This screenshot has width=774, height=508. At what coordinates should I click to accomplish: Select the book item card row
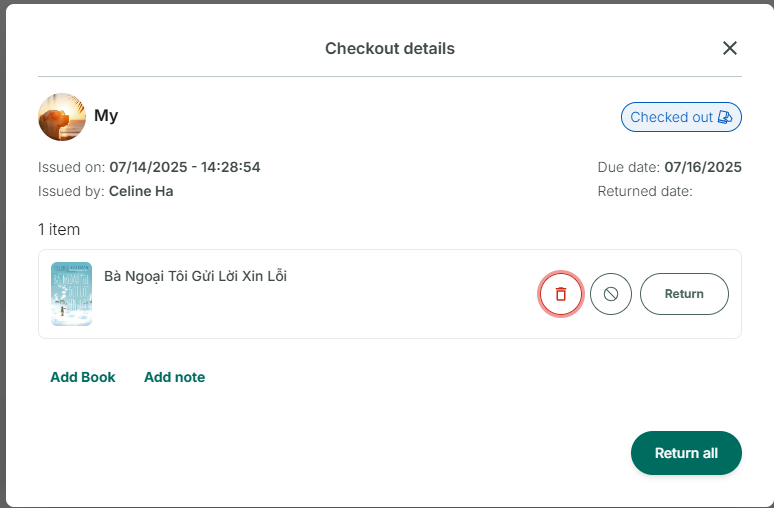click(x=390, y=294)
